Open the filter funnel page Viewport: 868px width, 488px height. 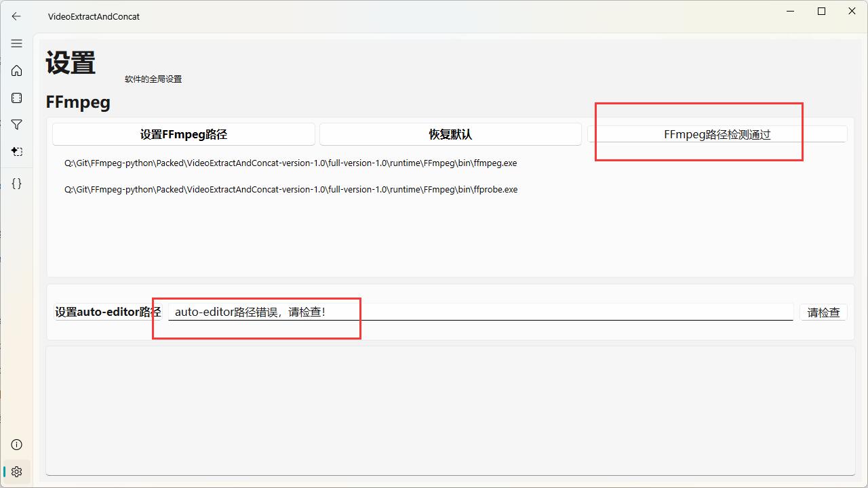point(16,125)
